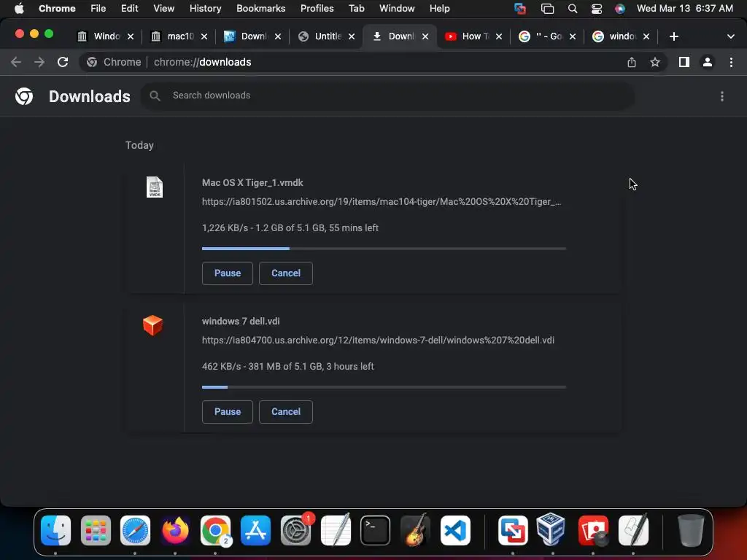Viewport: 747px width, 560px height.
Task: Click the Mac OS X Tiger_1.vmdk file name
Action: (x=252, y=183)
